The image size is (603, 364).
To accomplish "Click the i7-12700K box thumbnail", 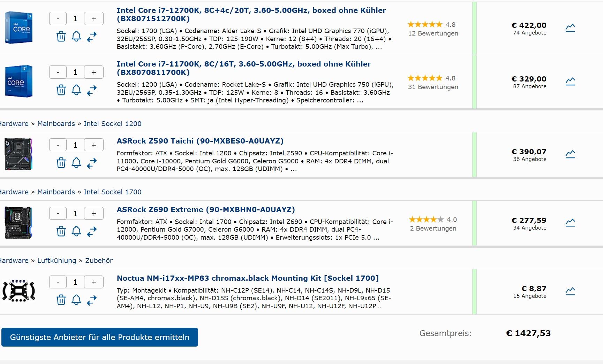I will coord(19,27).
